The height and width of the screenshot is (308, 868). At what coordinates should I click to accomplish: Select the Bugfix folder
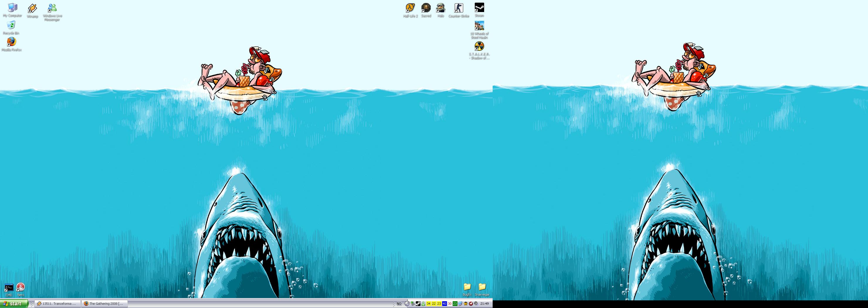coord(467,290)
